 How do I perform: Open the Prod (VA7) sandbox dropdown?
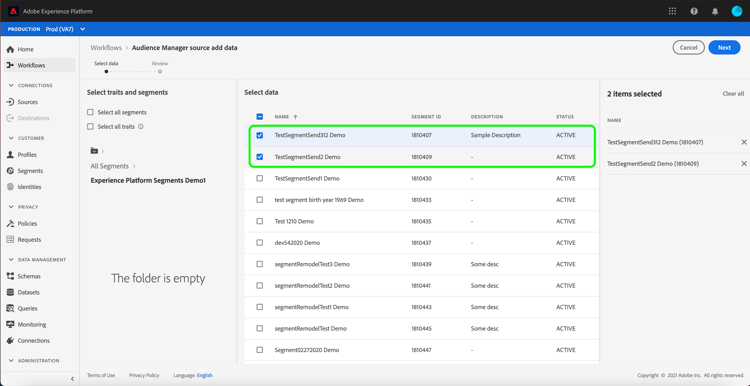click(66, 29)
